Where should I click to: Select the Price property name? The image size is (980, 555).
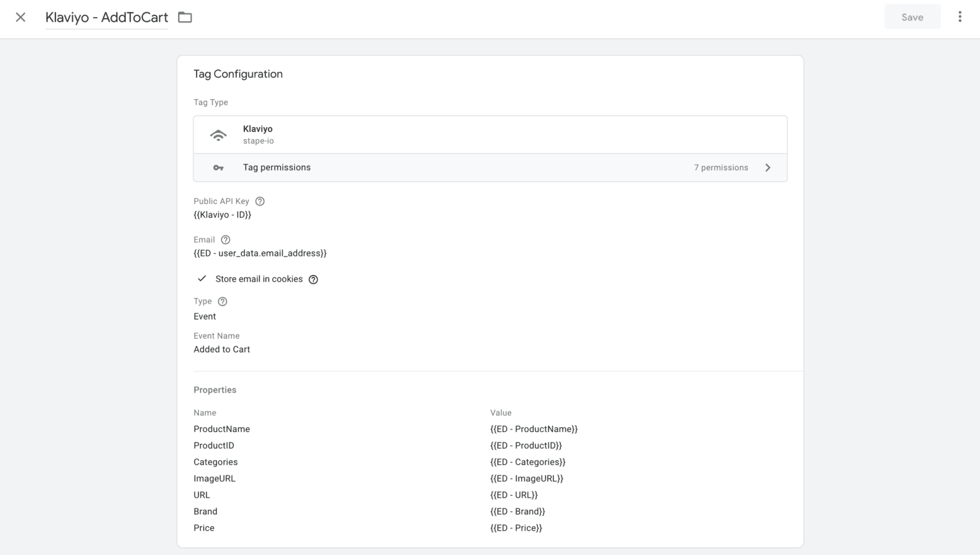[204, 528]
